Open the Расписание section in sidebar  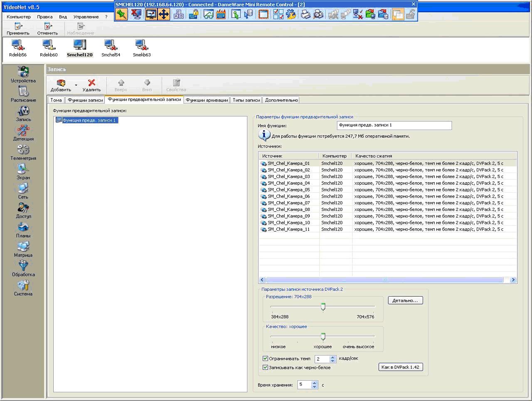(23, 94)
